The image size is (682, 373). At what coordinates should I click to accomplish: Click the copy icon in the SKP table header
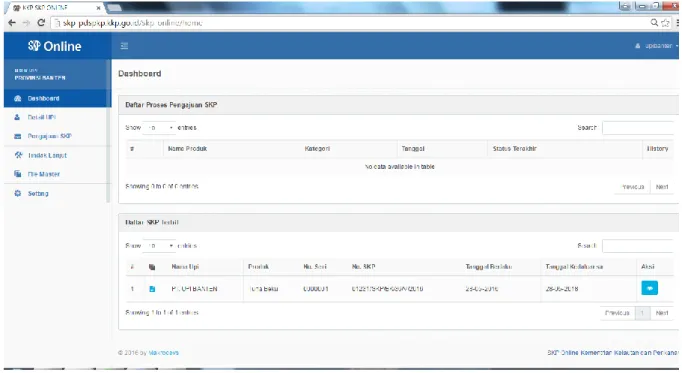152,266
